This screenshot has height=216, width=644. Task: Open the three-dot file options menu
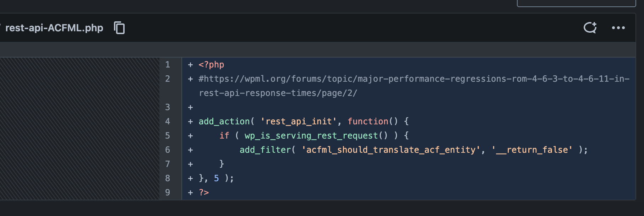point(618,28)
